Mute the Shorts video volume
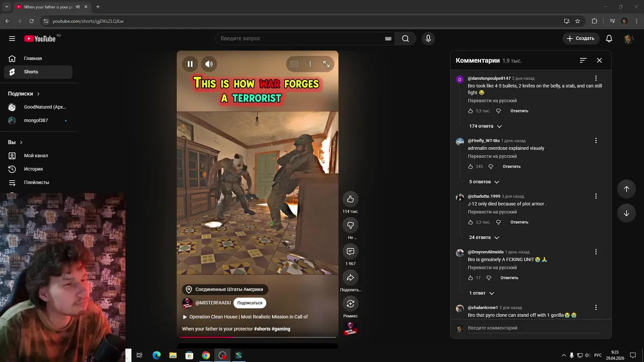The image size is (644, 362). coord(209,64)
